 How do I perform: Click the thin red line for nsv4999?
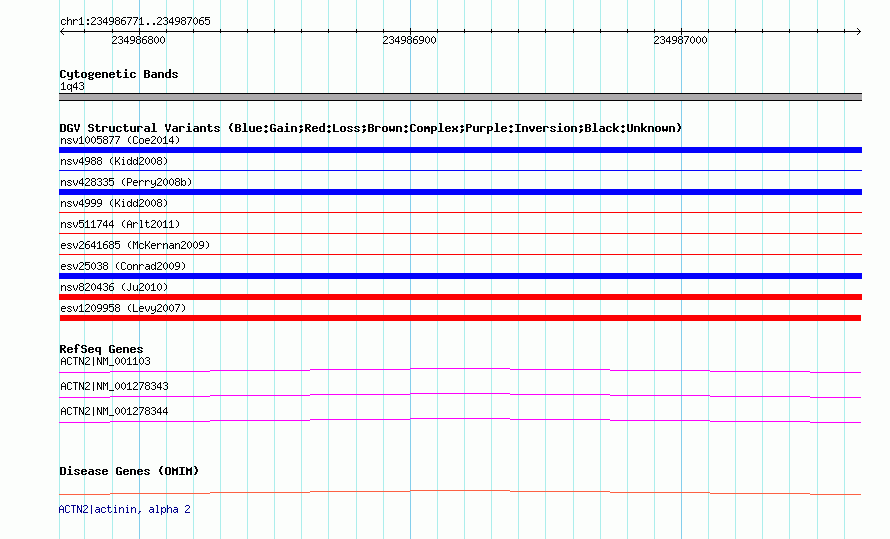pos(460,212)
